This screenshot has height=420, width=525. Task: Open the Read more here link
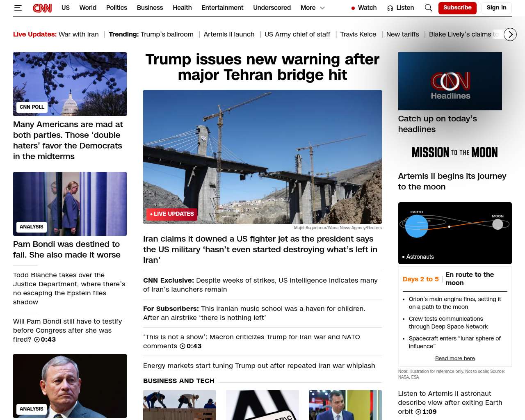pyautogui.click(x=454, y=358)
